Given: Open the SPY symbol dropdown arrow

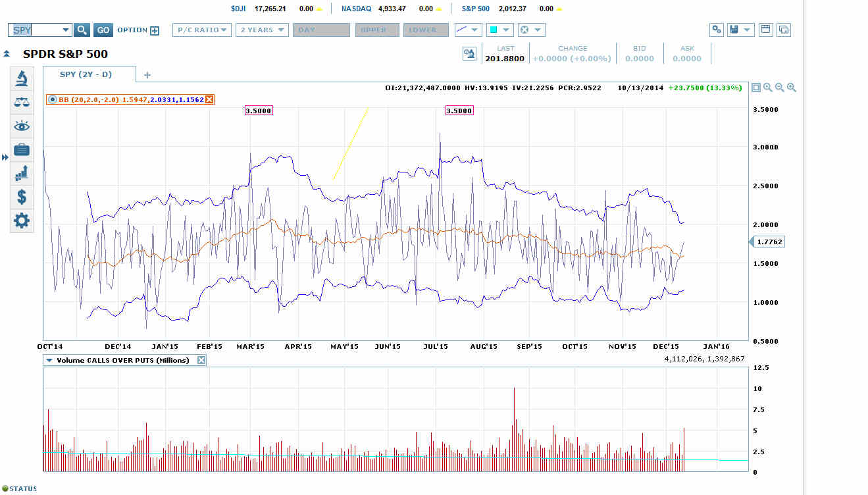Looking at the screenshot, I should click(65, 30).
